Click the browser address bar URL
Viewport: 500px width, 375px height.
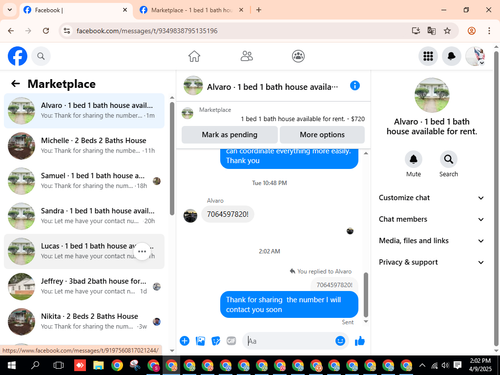click(147, 31)
